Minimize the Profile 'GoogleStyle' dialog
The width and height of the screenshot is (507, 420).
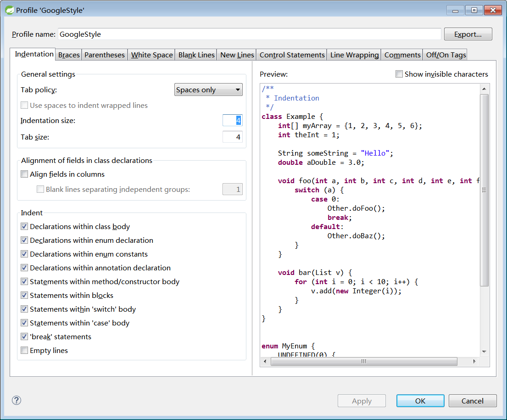click(455, 11)
